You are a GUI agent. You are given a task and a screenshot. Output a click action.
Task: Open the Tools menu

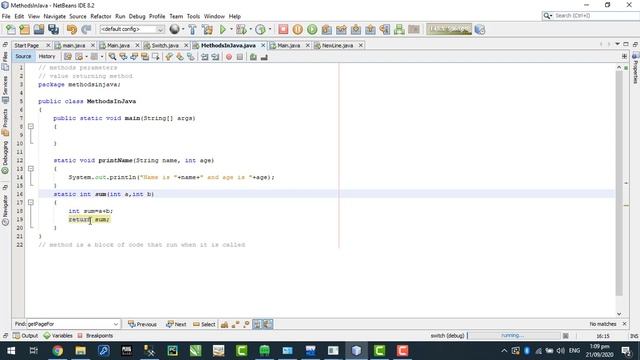click(x=193, y=16)
